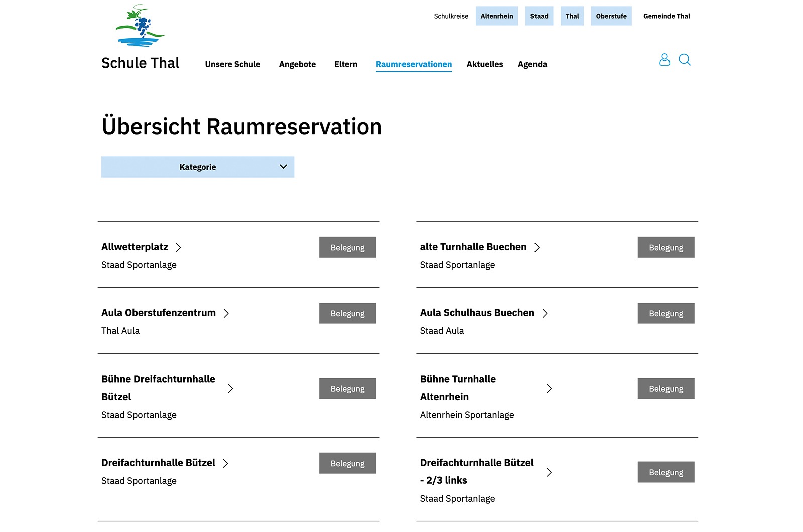The image size is (803, 532).
Task: Open the Unsere Schule menu
Action: (x=232, y=64)
